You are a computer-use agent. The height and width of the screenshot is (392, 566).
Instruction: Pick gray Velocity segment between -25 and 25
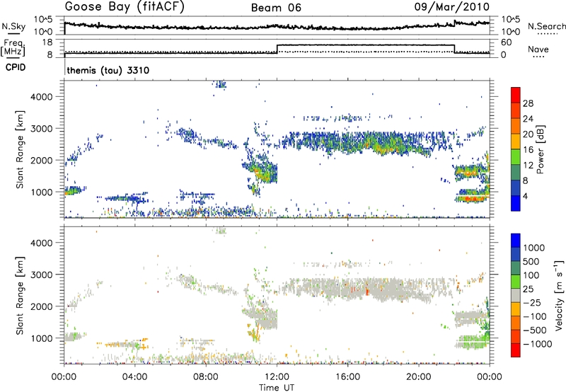pyautogui.click(x=516, y=295)
